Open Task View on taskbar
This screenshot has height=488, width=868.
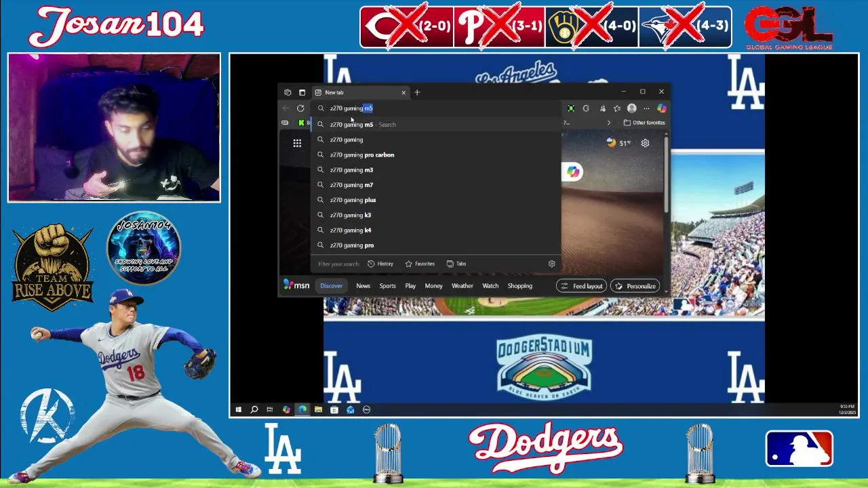[270, 409]
